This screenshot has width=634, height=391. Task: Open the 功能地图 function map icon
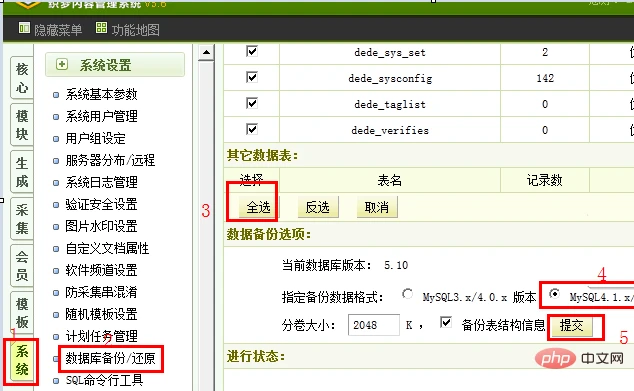tap(101, 28)
